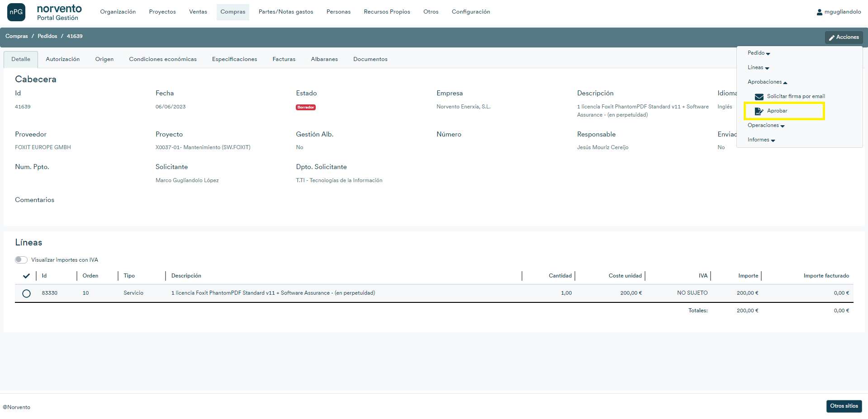868x419 pixels.
Task: Expand the Pedido submenu
Action: click(759, 53)
